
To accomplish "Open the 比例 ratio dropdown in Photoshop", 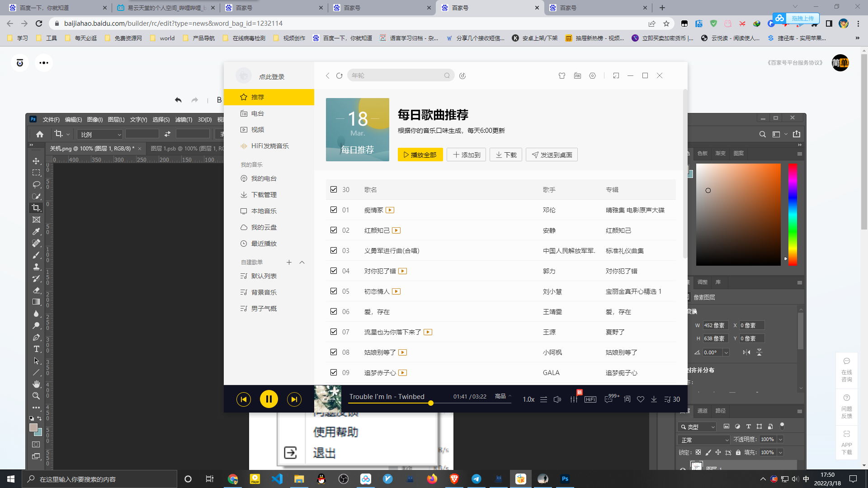I will click(x=100, y=134).
